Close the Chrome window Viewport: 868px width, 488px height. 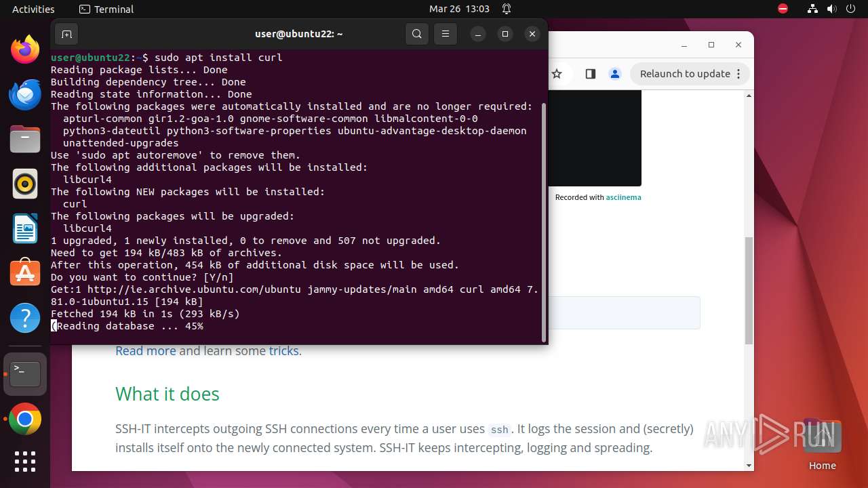pos(738,45)
